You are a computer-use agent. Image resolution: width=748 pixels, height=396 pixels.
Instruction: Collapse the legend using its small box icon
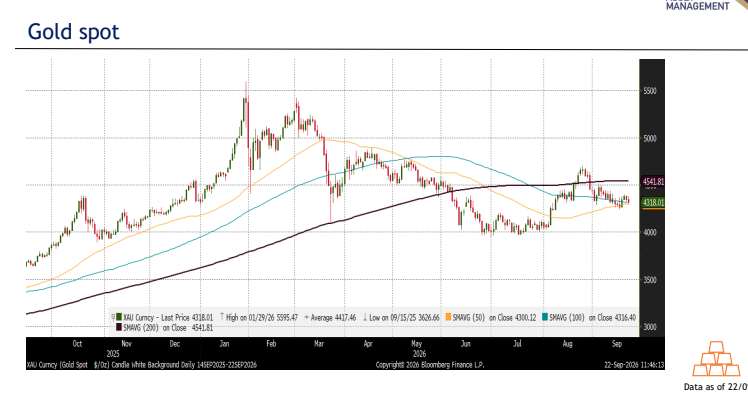click(113, 317)
